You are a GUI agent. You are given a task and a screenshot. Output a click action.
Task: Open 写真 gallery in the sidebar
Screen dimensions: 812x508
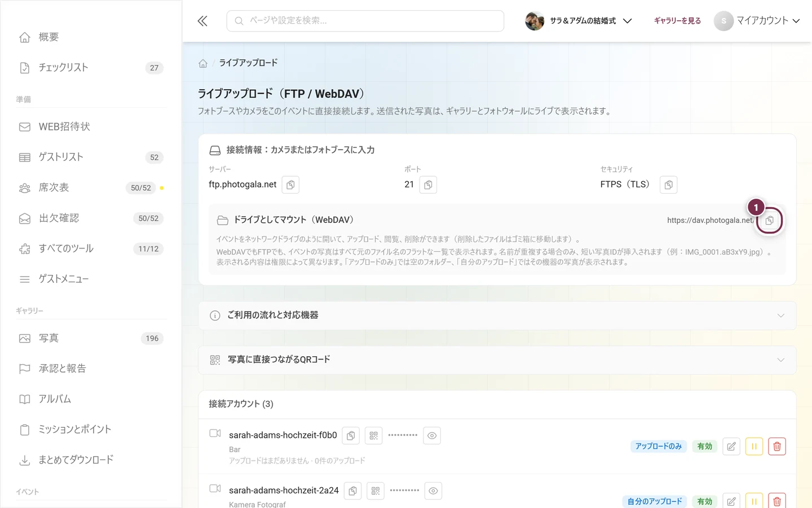click(x=91, y=339)
